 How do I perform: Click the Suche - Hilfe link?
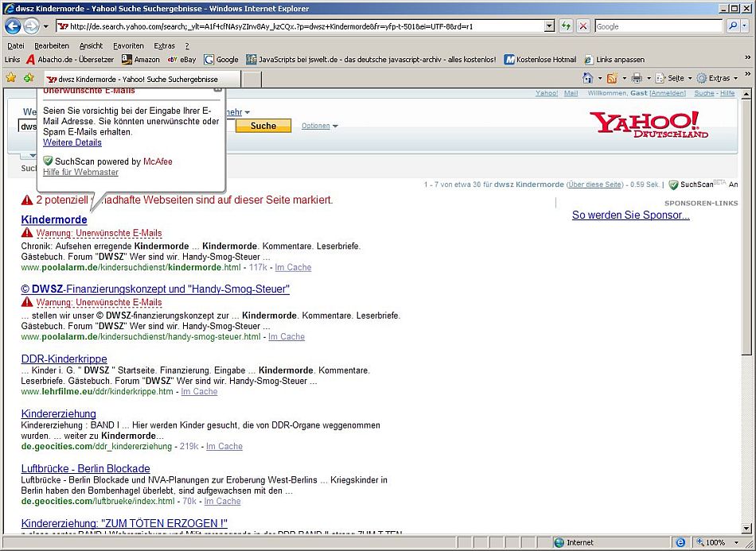click(x=715, y=93)
